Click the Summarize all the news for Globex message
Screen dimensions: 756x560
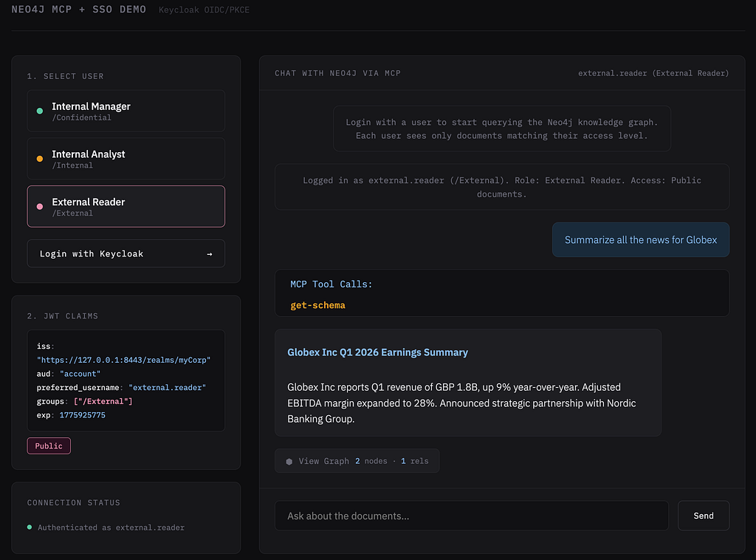pos(641,239)
